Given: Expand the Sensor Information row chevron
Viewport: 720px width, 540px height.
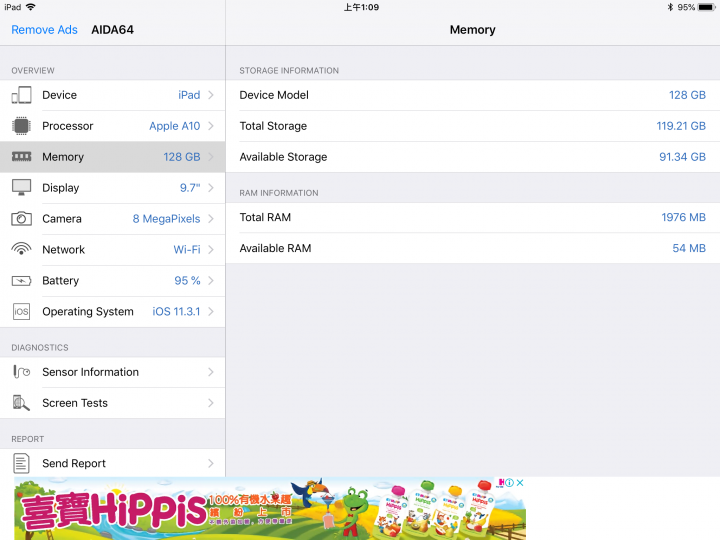Looking at the screenshot, I should pyautogui.click(x=211, y=371).
